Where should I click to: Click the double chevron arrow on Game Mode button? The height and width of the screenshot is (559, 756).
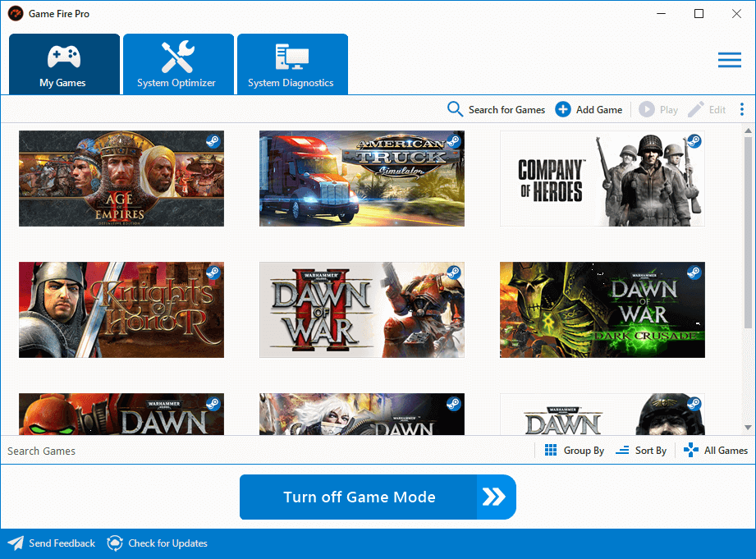point(494,497)
